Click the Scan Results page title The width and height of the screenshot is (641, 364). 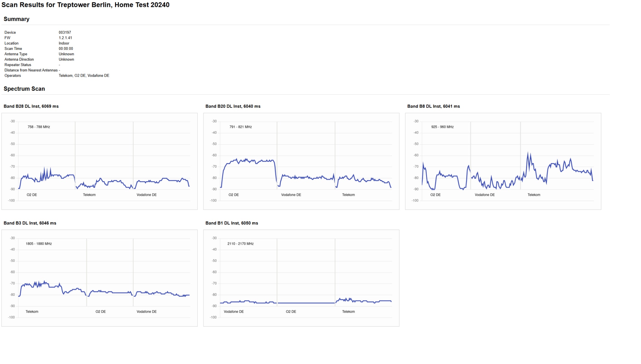85,5
